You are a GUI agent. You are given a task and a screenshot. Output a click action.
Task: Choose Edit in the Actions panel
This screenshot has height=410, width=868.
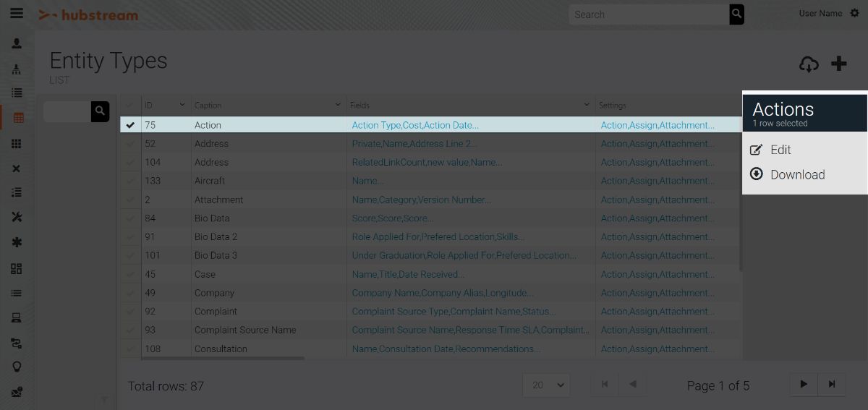[x=780, y=150]
